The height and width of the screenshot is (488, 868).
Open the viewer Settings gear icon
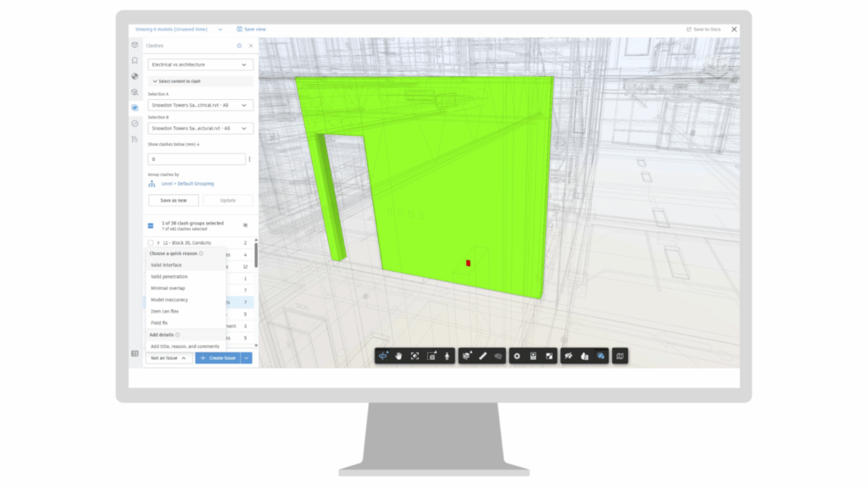point(516,356)
